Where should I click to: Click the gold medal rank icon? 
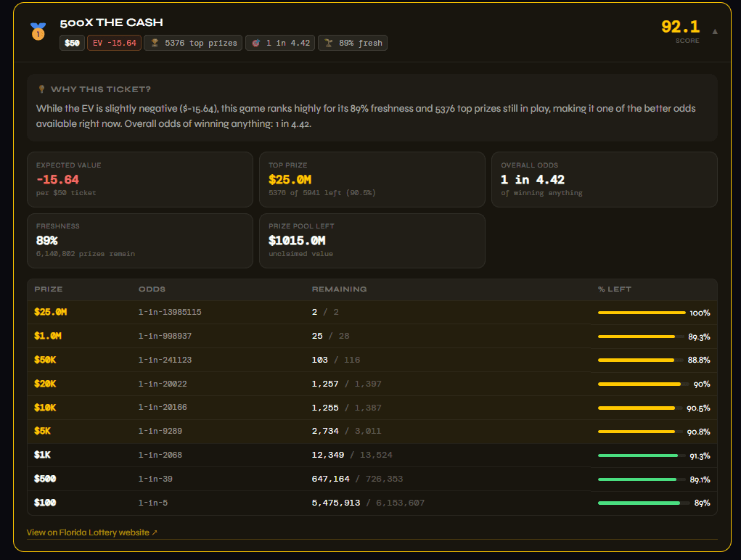[37, 31]
